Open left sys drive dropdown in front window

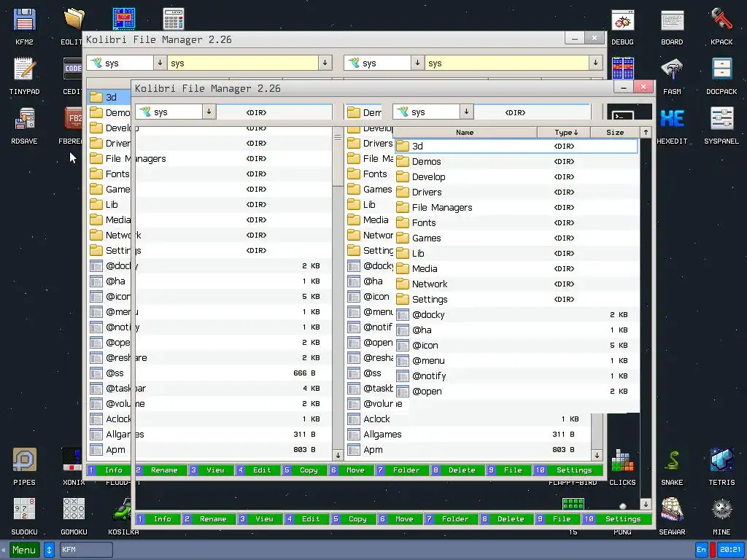tap(209, 112)
